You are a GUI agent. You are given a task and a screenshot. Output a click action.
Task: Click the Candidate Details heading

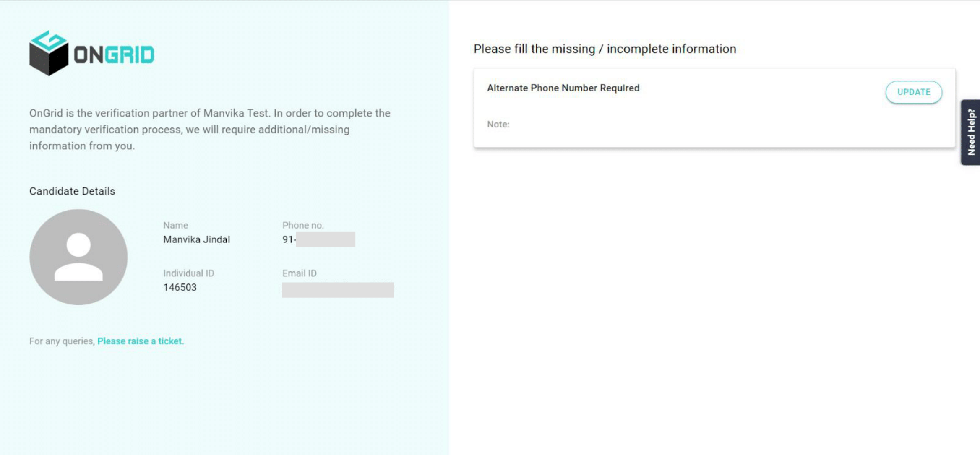pyautogui.click(x=72, y=191)
